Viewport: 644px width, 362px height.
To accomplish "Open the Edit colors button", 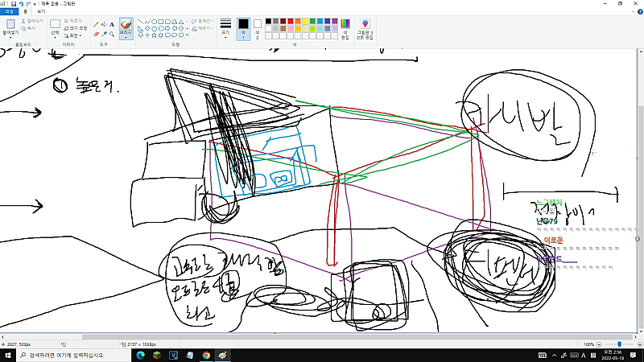I will click(x=345, y=29).
